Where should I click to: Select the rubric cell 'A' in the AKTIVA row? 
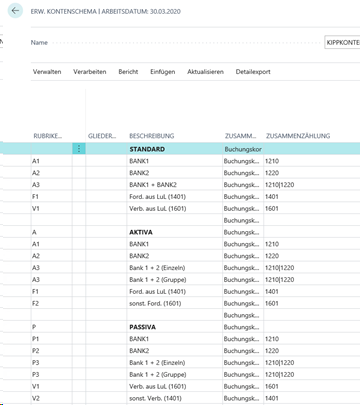pos(52,232)
